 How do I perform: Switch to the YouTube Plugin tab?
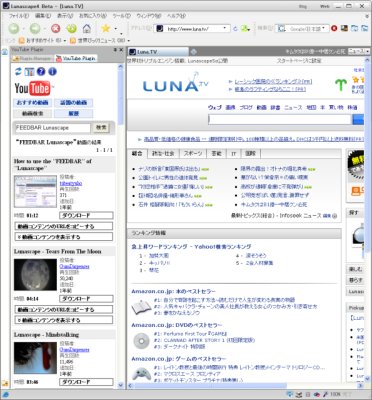tap(76, 58)
